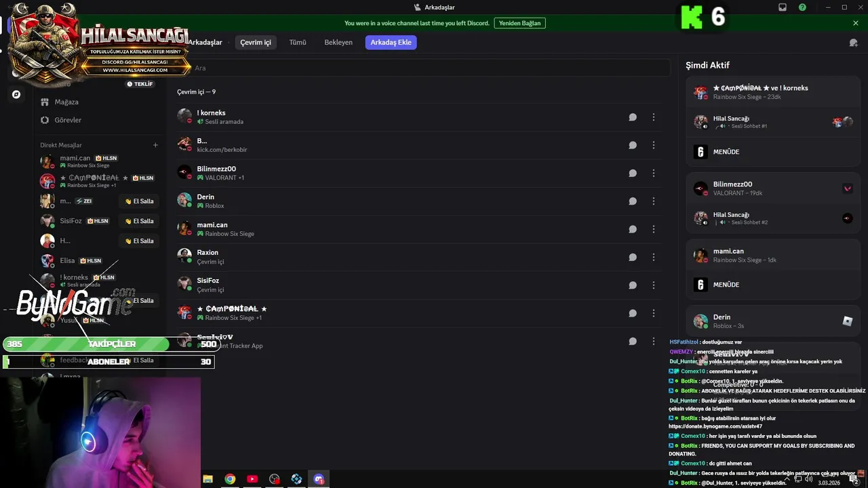Screen dimensions: 868x488
Task: Click chat bubble icon in Derin's row
Action: [633, 201]
